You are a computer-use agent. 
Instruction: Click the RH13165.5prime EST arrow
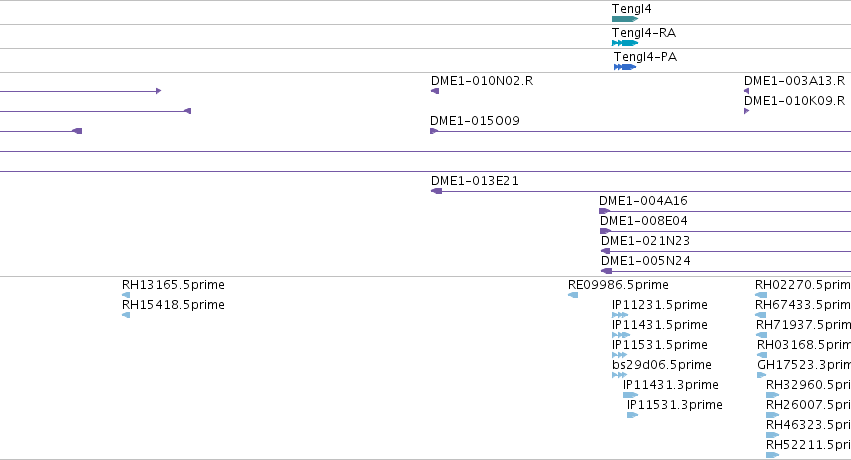126,295
